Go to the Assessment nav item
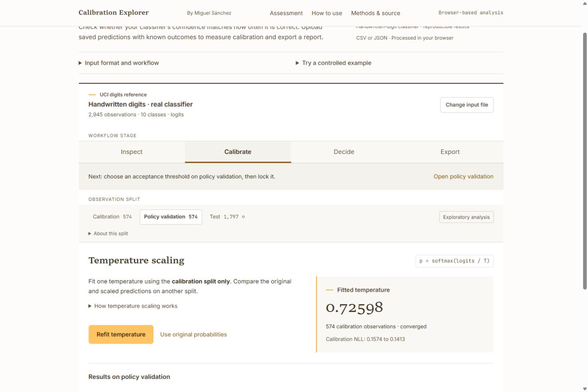This screenshot has width=588, height=392. pos(286,13)
